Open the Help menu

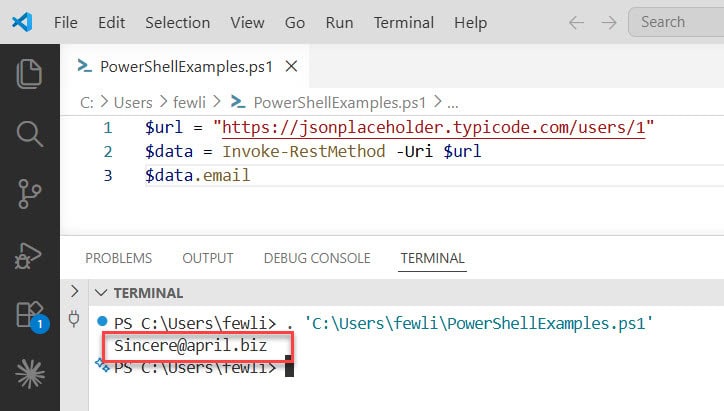[x=470, y=22]
